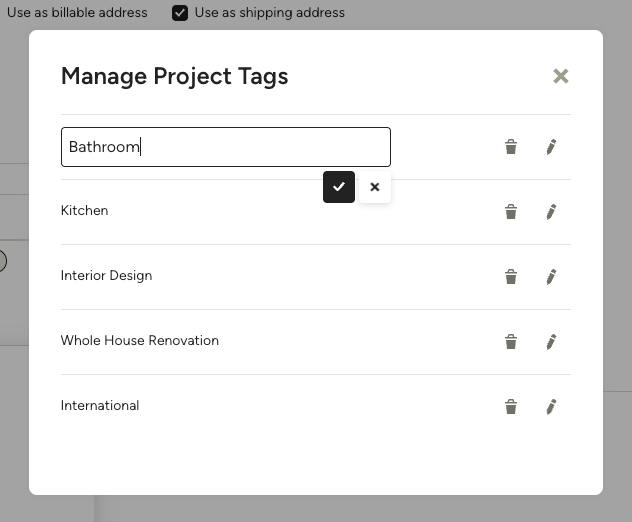Edit the Kitchen tag
The height and width of the screenshot is (522, 632).
click(x=551, y=212)
